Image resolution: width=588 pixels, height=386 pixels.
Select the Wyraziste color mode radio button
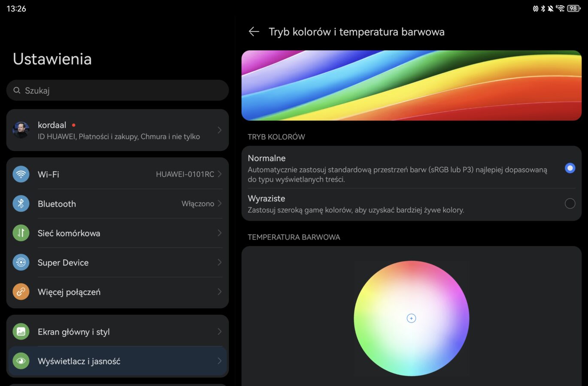point(570,204)
